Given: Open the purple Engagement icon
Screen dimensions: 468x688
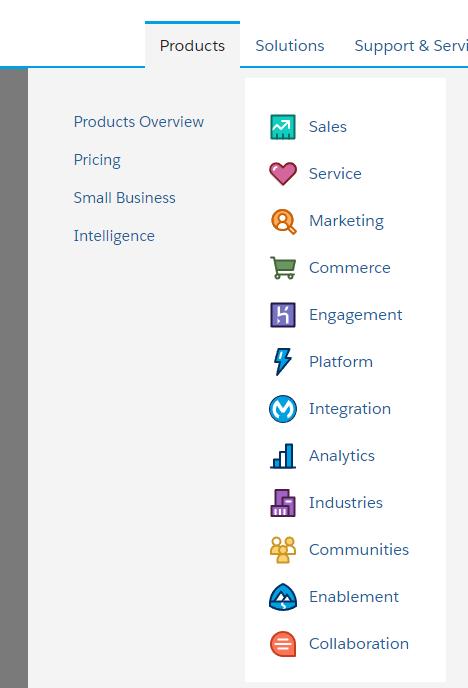Looking at the screenshot, I should pos(283,315).
